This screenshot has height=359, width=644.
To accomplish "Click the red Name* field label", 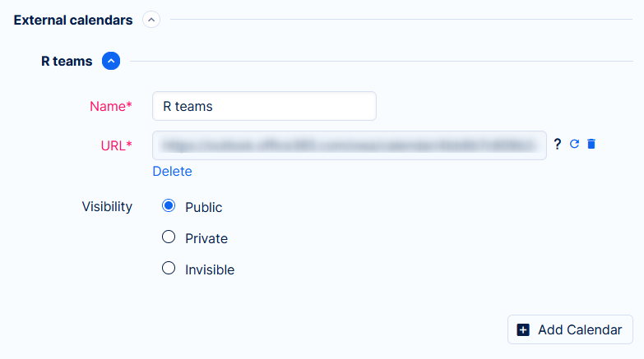I will [x=110, y=106].
